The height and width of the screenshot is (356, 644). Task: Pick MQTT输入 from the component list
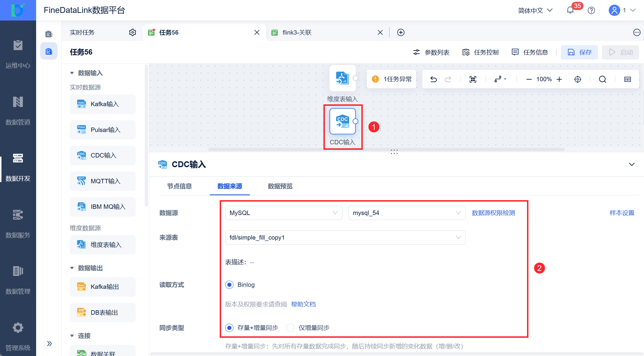[x=103, y=181]
